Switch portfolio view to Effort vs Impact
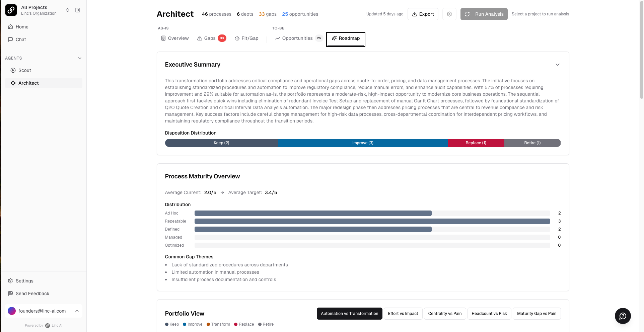The width and height of the screenshot is (644, 332). [x=403, y=314]
